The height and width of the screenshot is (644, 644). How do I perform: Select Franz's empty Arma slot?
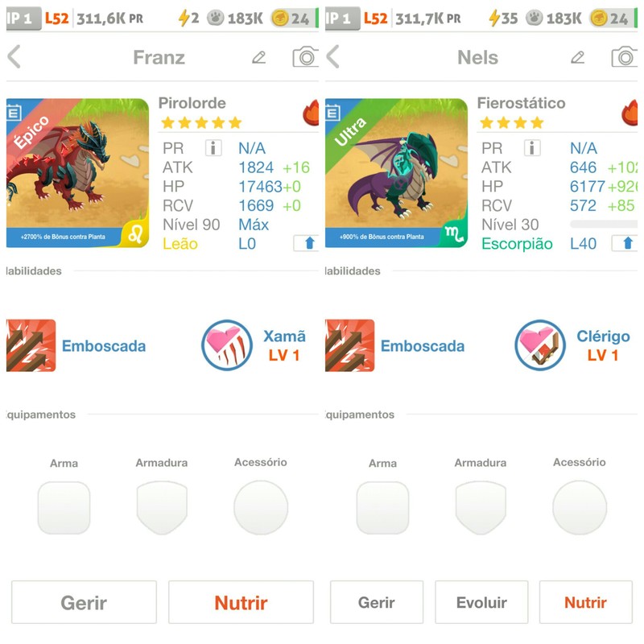[x=64, y=508]
